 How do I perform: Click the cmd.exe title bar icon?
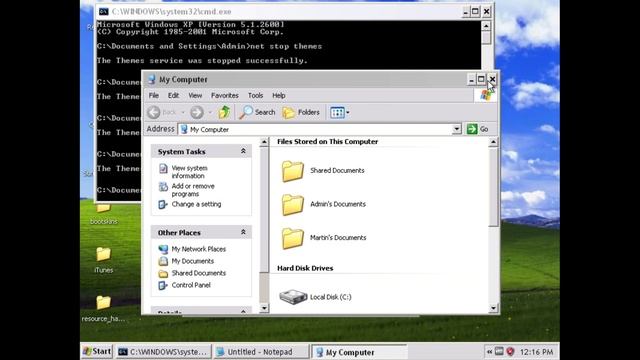pyautogui.click(x=104, y=11)
